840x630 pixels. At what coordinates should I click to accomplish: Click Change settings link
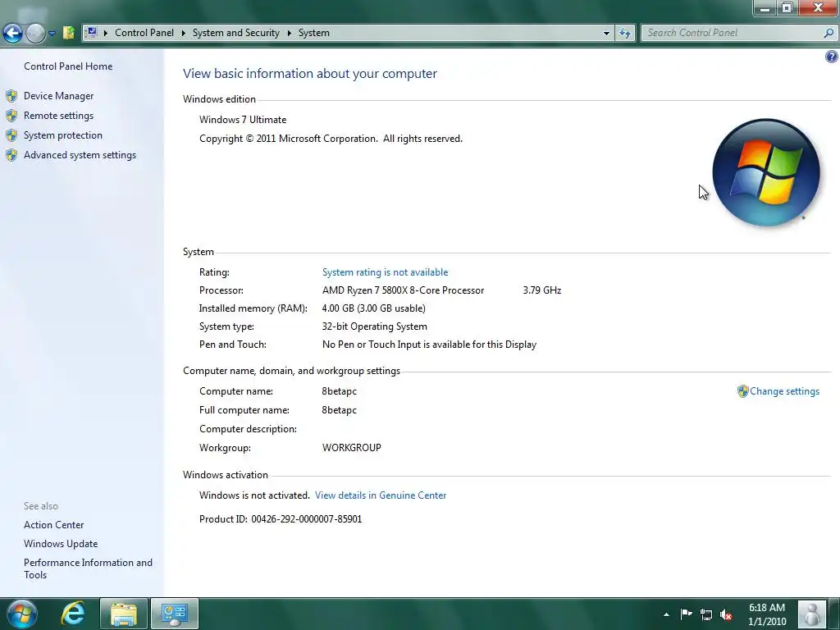(784, 391)
